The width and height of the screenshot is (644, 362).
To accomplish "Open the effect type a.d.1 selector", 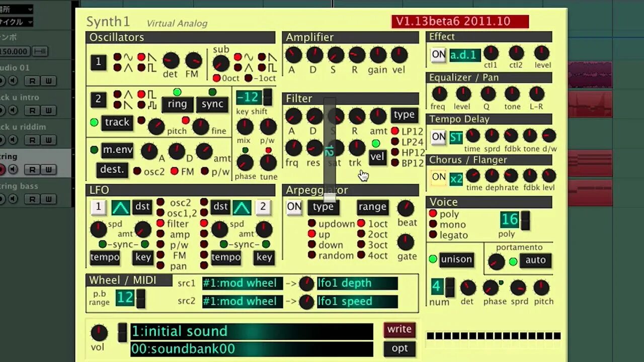I will tap(465, 55).
